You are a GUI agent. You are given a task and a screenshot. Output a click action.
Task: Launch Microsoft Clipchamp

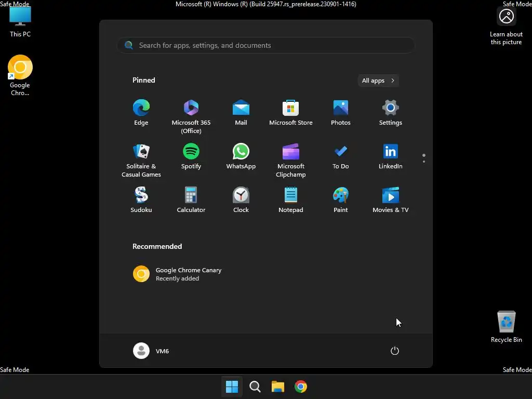coord(291,161)
